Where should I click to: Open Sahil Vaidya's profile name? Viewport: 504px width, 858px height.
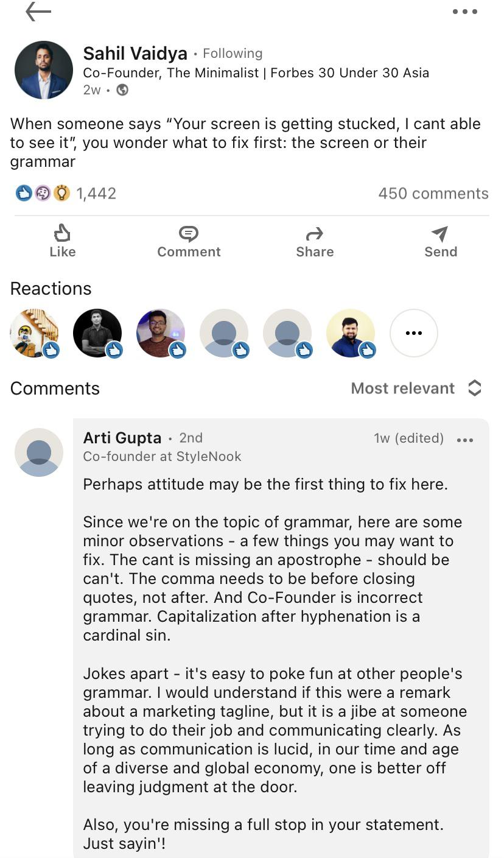tap(135, 54)
